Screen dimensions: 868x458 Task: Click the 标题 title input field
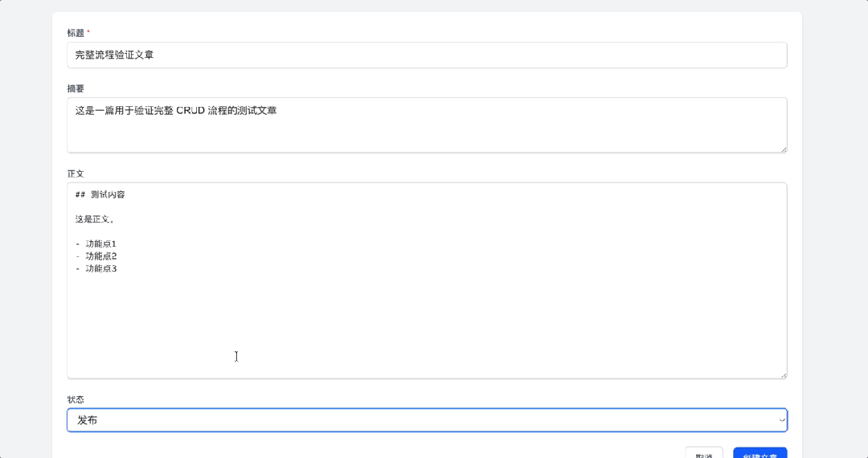(426, 55)
